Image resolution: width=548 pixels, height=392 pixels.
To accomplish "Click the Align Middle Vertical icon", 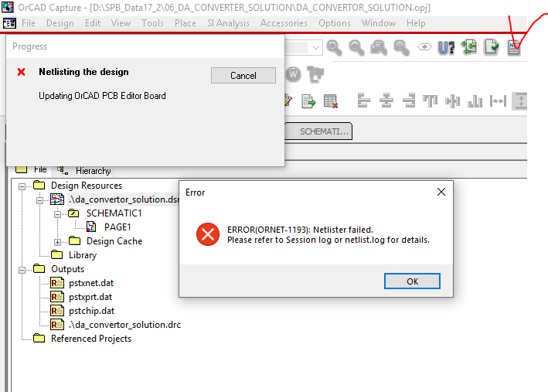I will pyautogui.click(x=453, y=101).
